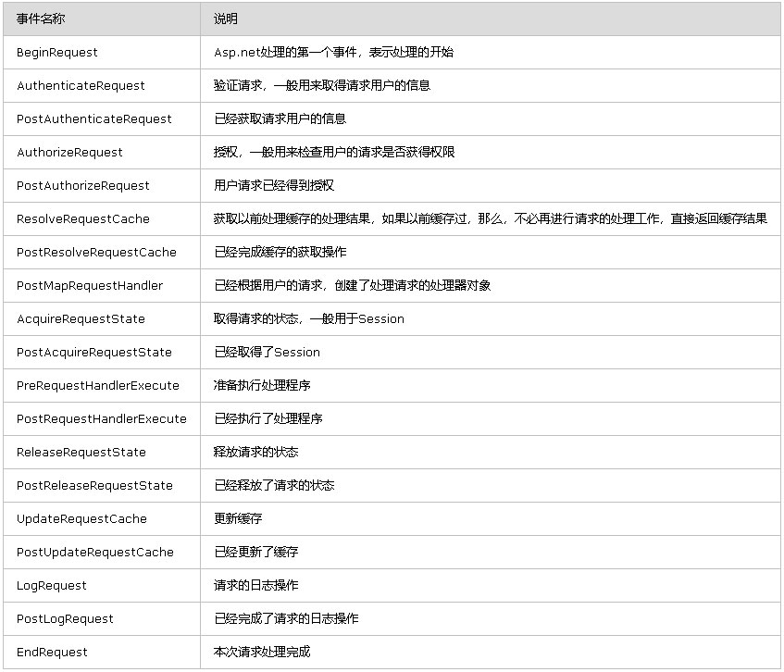Click the PostAuthorizeRequest event name

83,186
